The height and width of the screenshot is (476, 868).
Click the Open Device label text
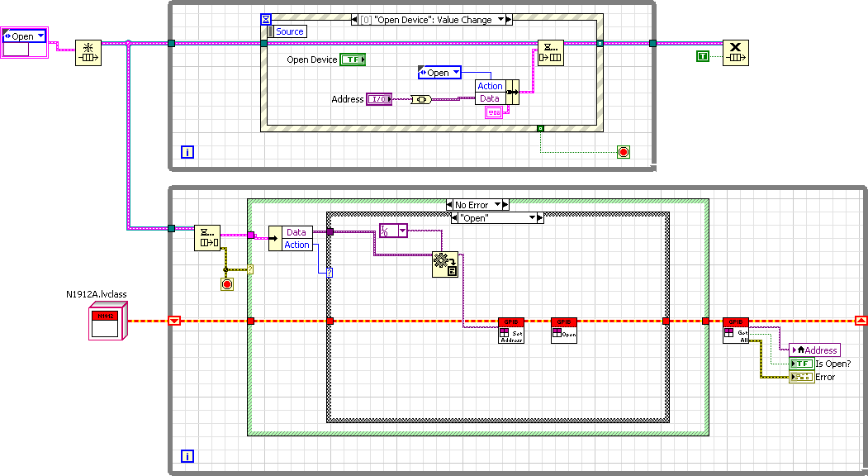point(311,59)
